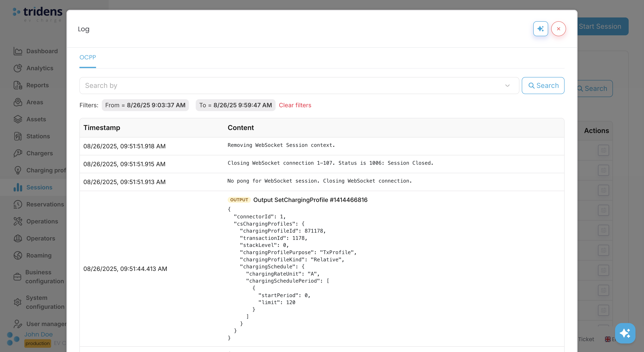Switch to the OCPP tab

pos(88,57)
